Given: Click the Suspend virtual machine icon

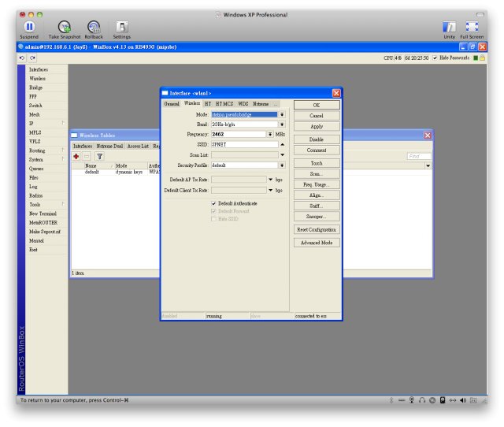Looking at the screenshot, I should pyautogui.click(x=29, y=27).
